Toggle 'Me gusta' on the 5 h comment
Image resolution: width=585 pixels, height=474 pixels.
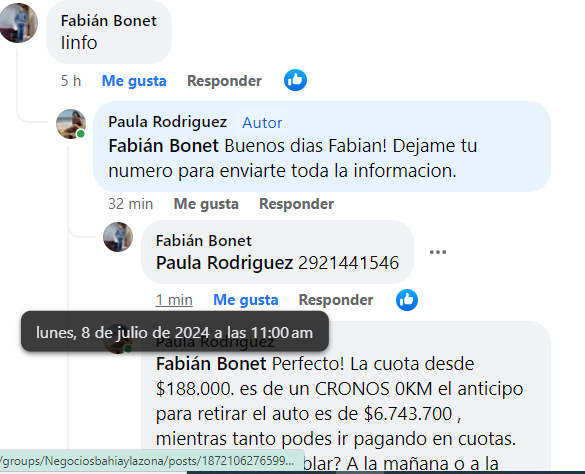click(x=134, y=81)
